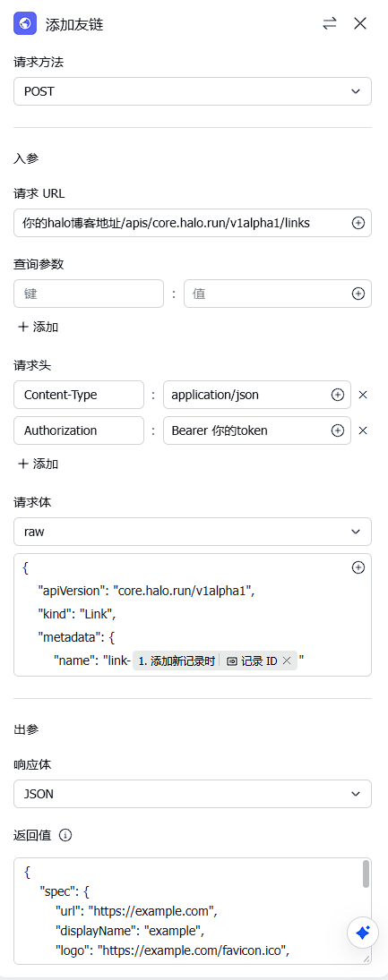The width and height of the screenshot is (388, 980).
Task: Add a new query parameter with 添加
Action: (39, 327)
